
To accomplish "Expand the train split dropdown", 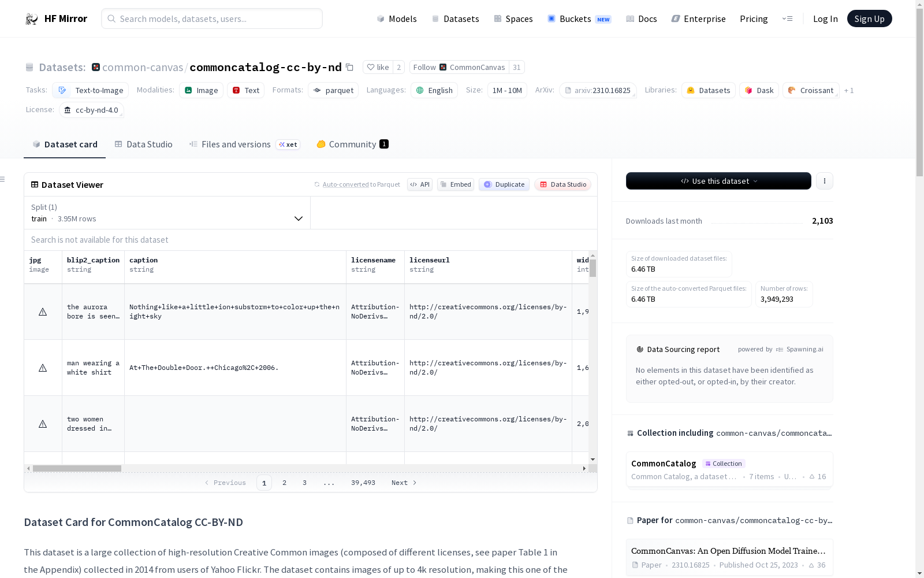I will tap(167, 213).
